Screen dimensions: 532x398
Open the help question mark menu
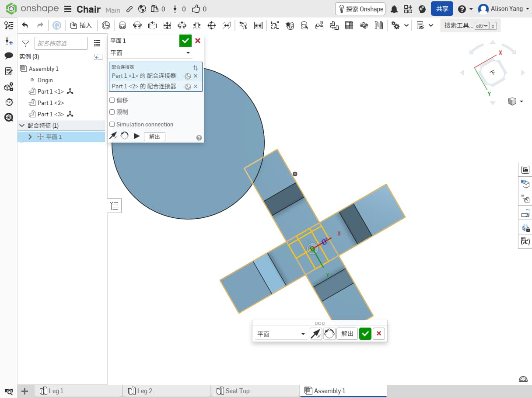[x=465, y=9]
